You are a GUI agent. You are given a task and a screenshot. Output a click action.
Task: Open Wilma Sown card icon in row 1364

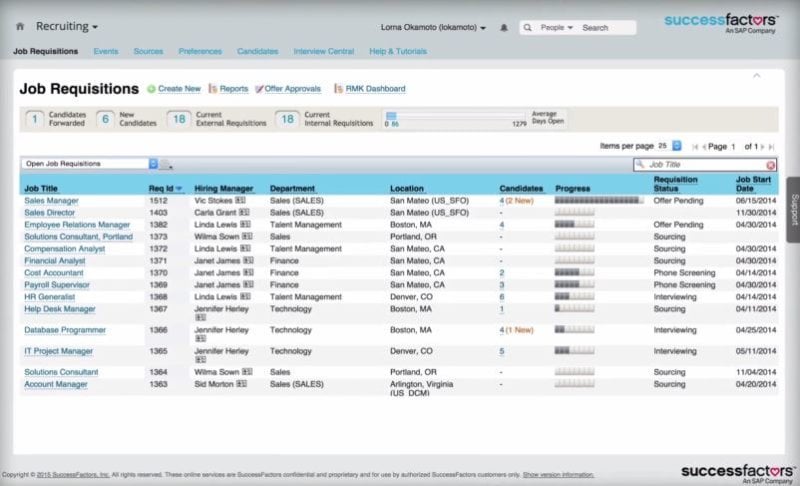coord(247,372)
